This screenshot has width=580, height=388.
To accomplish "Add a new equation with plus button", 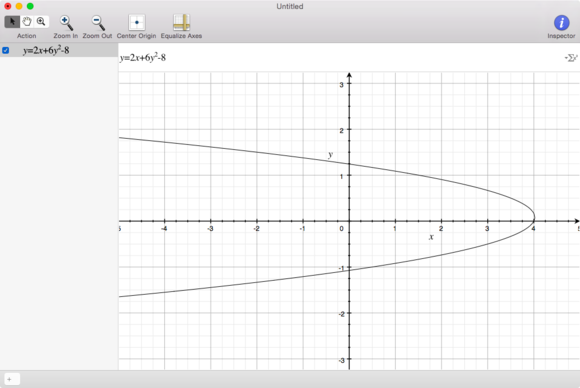I will 12,379.
